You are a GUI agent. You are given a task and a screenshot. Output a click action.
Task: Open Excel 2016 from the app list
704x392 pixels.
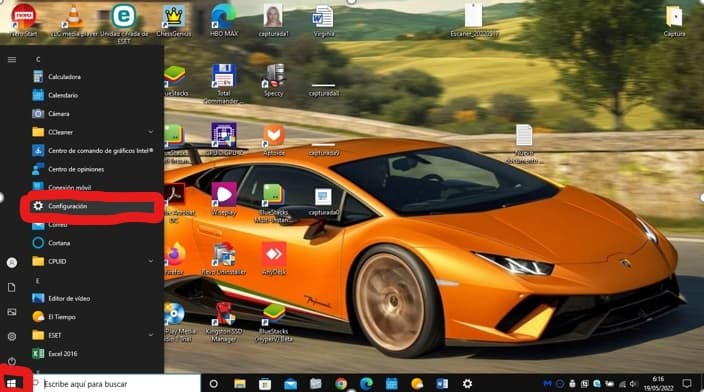pos(92,353)
